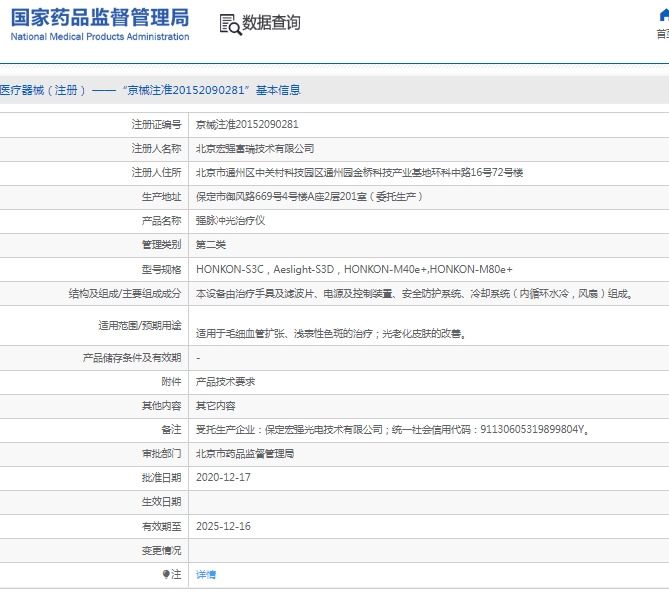Screen dimensions: 669x595
Task: Click the bulb icon beside 注
Action: [166, 574]
